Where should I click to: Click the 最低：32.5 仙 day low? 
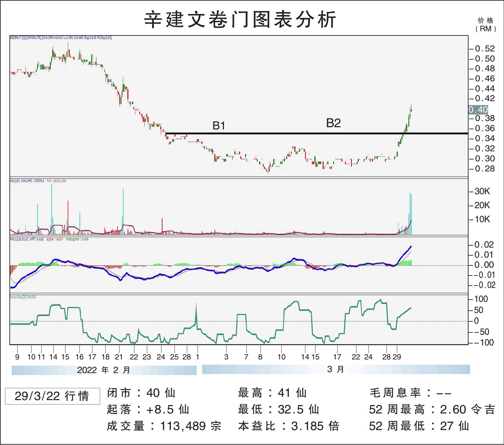tap(279, 410)
